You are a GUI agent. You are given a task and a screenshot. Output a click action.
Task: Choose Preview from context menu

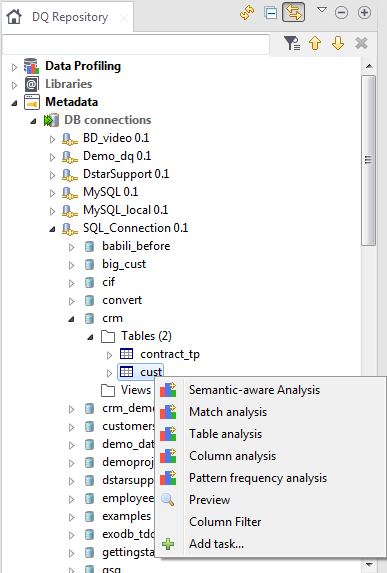coord(270,500)
